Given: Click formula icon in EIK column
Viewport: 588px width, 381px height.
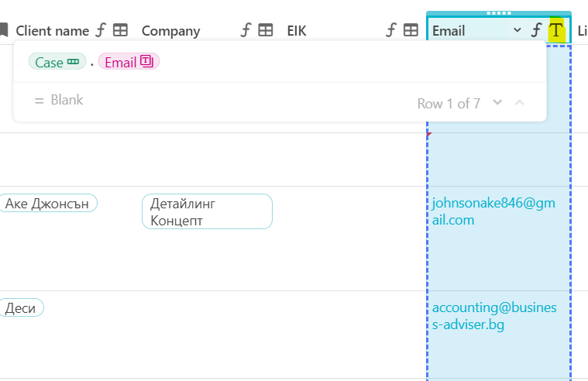Looking at the screenshot, I should (391, 30).
